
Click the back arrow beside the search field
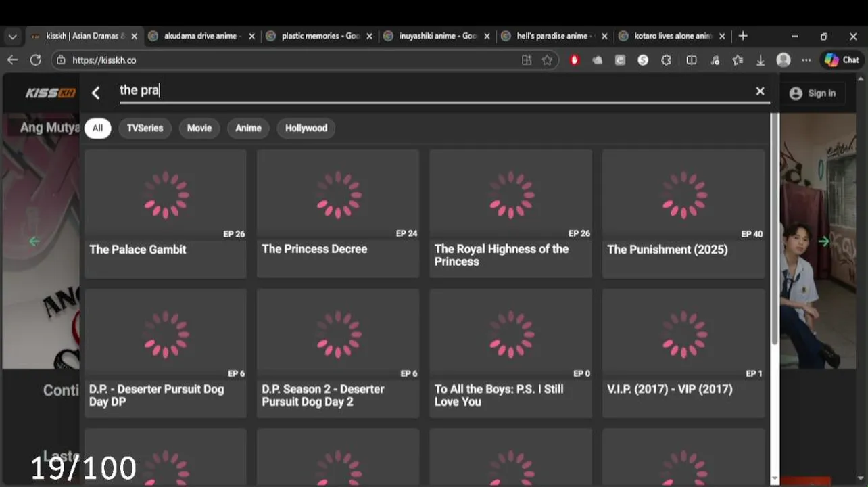95,93
